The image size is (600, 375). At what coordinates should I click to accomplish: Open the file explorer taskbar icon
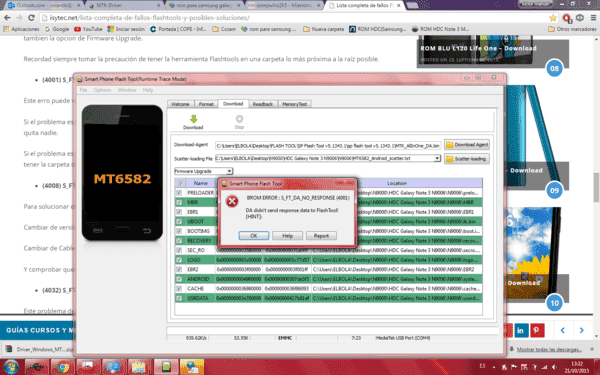[139, 367]
